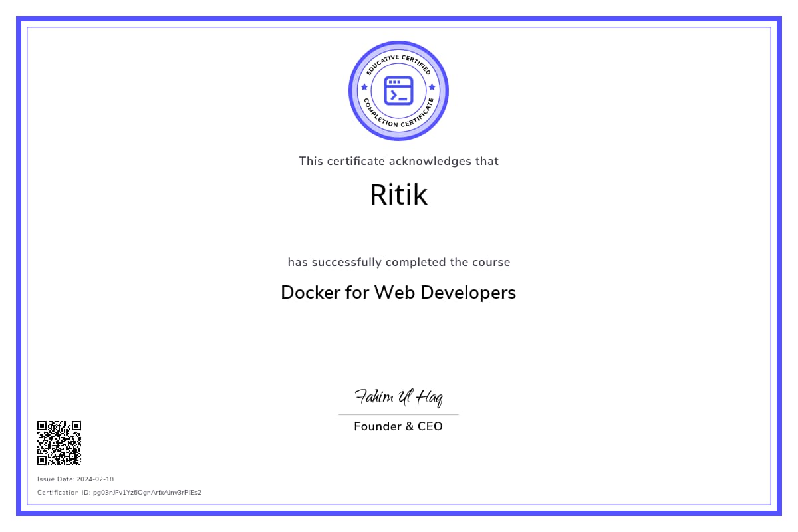This screenshot has width=798, height=532.
Task: Click the terminal window icon inside badge
Action: (398, 91)
